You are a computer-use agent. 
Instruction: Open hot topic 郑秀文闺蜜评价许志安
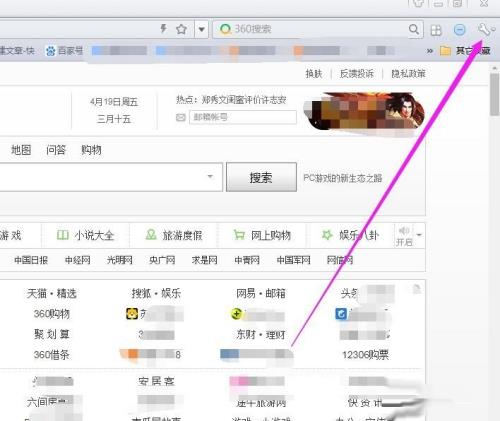[x=244, y=100]
